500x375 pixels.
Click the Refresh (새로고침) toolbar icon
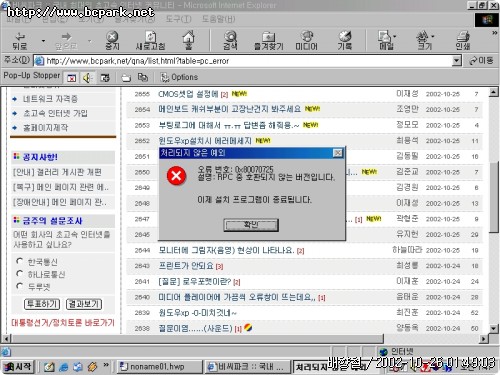[150, 41]
